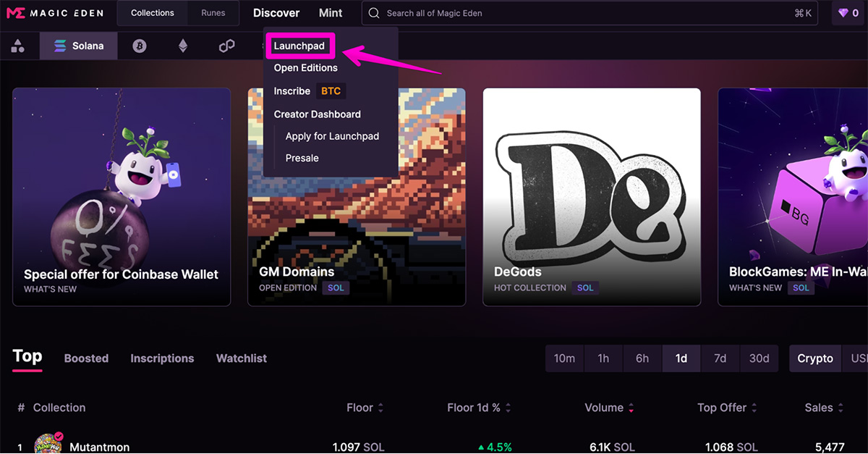The image size is (868, 454).
Task: Open the GM Domains card
Action: (x=357, y=197)
